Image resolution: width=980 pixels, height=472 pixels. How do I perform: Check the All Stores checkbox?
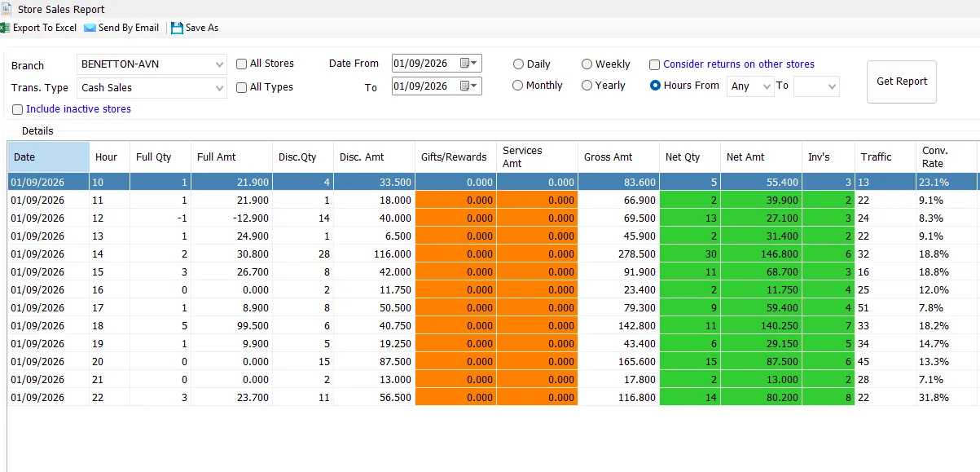tap(241, 64)
